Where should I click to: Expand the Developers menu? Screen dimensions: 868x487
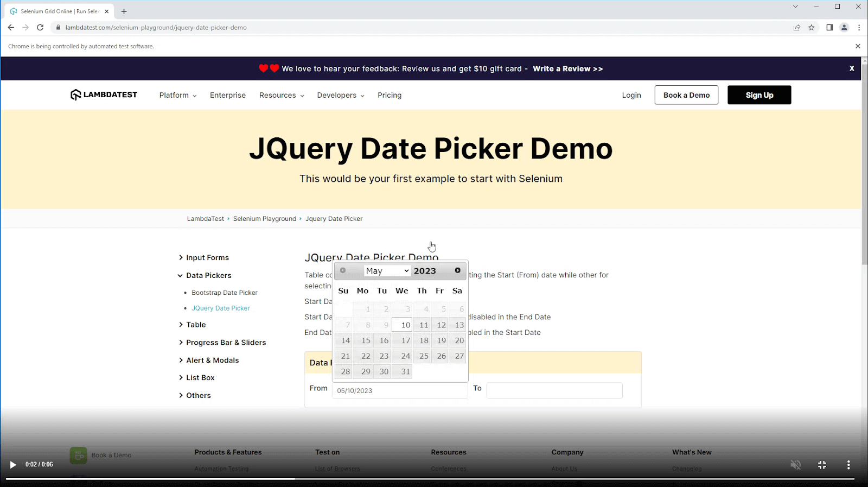pyautogui.click(x=341, y=95)
